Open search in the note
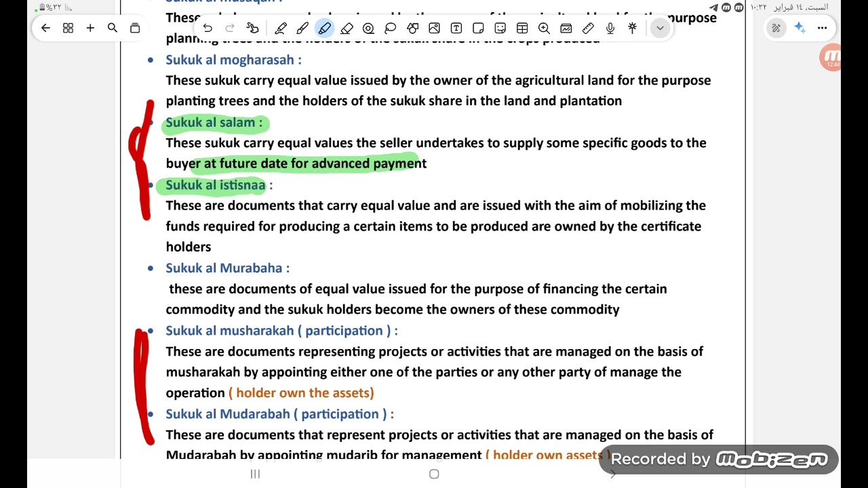This screenshot has height=488, width=868. [113, 28]
